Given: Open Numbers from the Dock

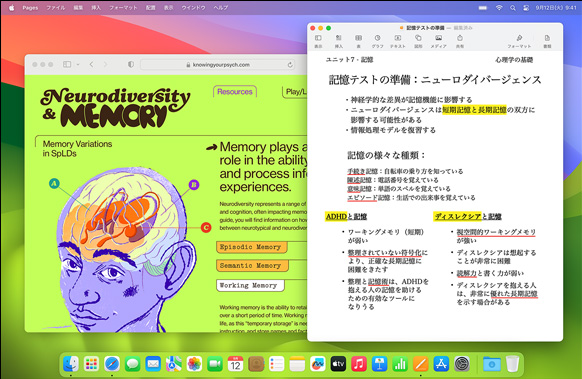Looking at the screenshot, I should pos(400,364).
